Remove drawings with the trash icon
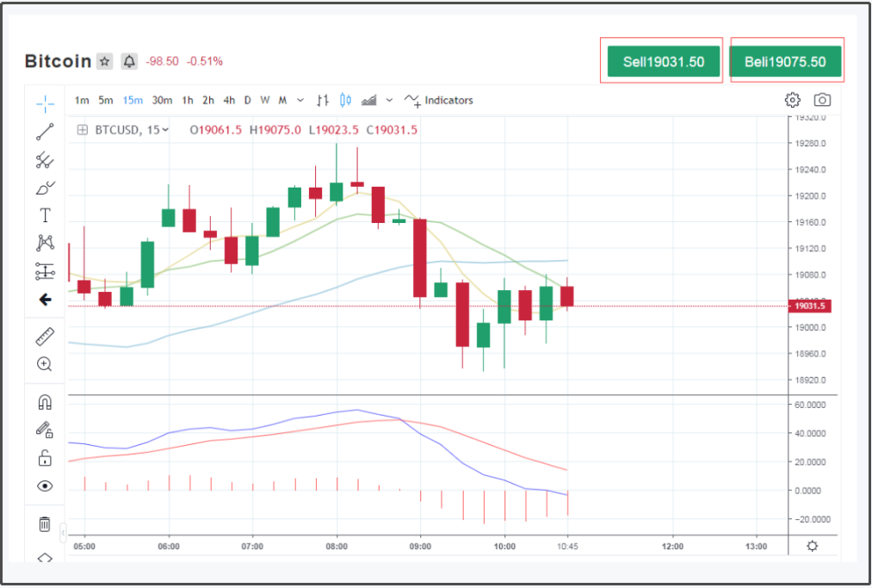The width and height of the screenshot is (872, 588). (x=45, y=523)
